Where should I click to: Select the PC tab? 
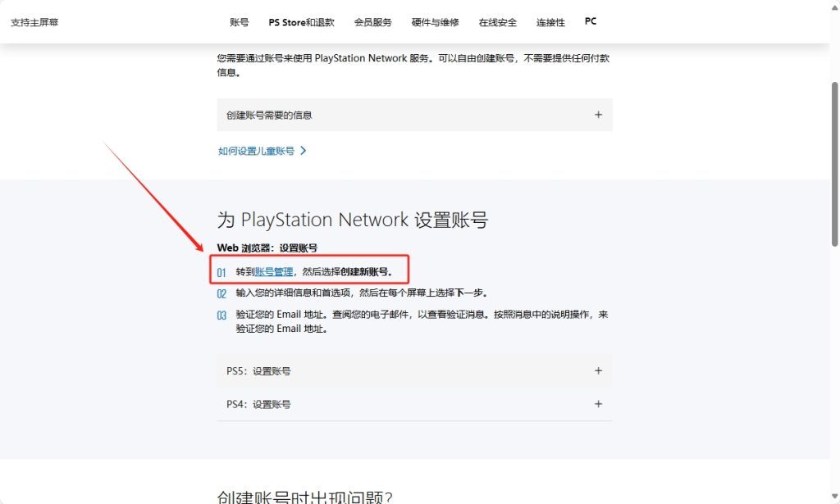590,21
